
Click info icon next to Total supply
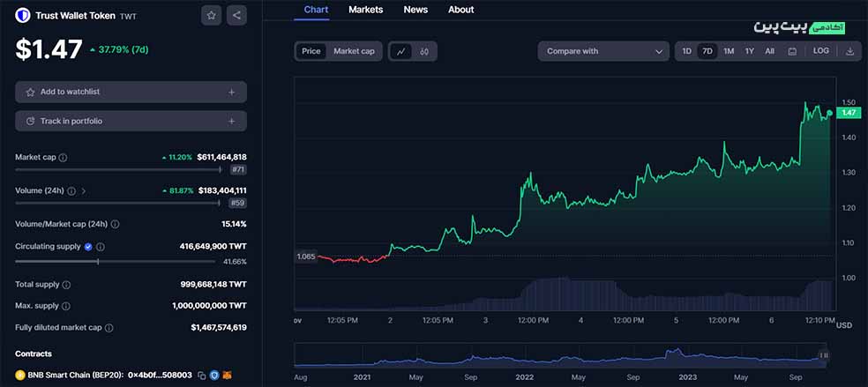click(66, 285)
